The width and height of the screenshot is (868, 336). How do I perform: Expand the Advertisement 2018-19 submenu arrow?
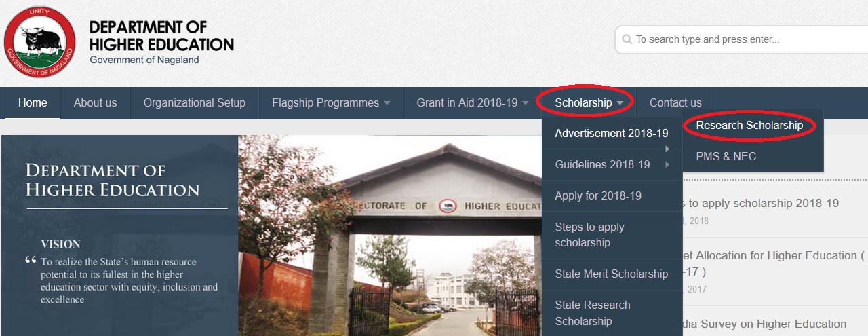tap(668, 149)
